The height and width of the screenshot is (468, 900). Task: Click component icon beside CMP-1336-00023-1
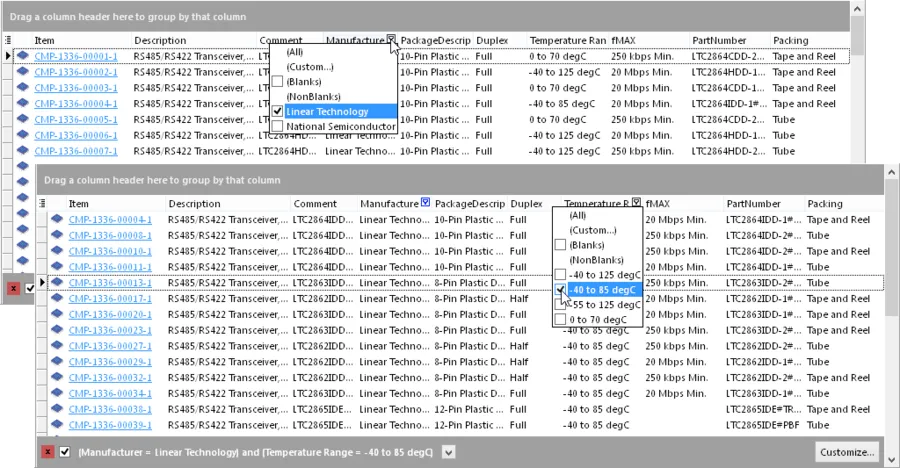(x=57, y=330)
